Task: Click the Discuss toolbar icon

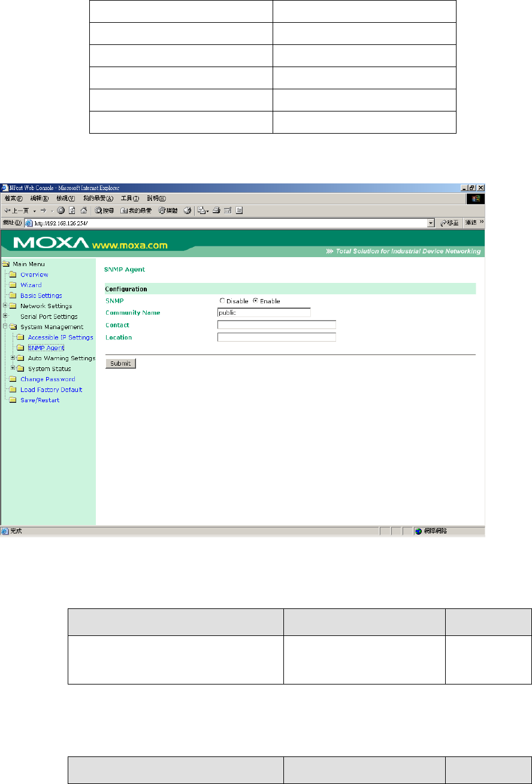Action: 239,210
